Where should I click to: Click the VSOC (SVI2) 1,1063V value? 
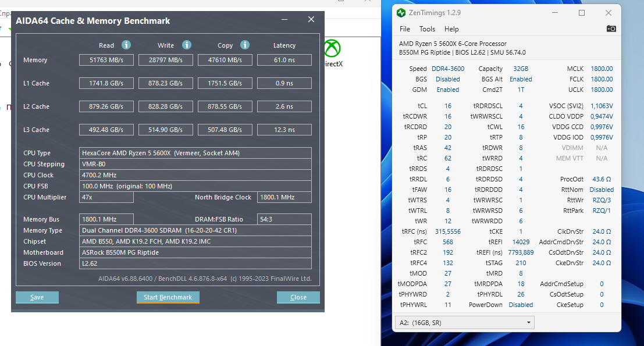602,106
